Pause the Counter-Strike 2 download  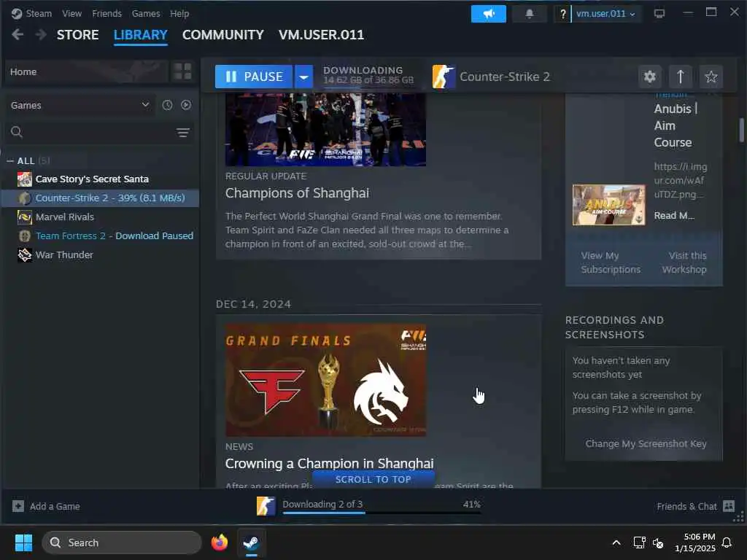coord(254,77)
